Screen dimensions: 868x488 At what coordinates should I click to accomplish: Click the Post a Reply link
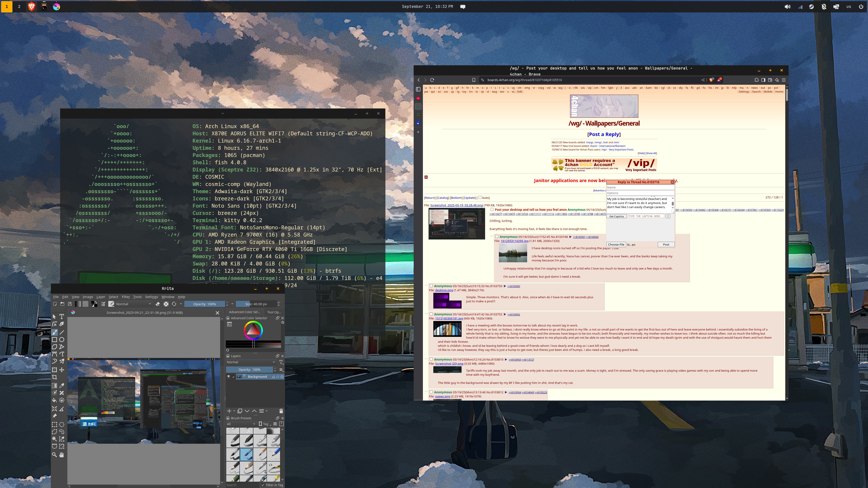point(604,134)
